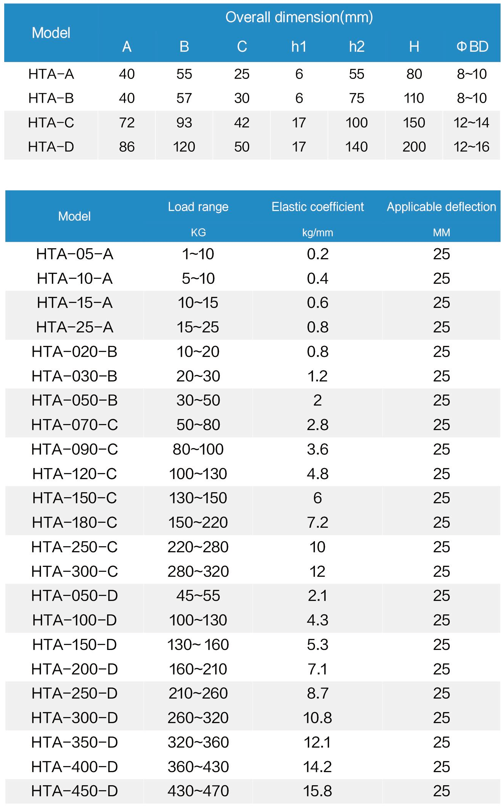
Task: Select the "Load range" column header
Action: tap(198, 207)
